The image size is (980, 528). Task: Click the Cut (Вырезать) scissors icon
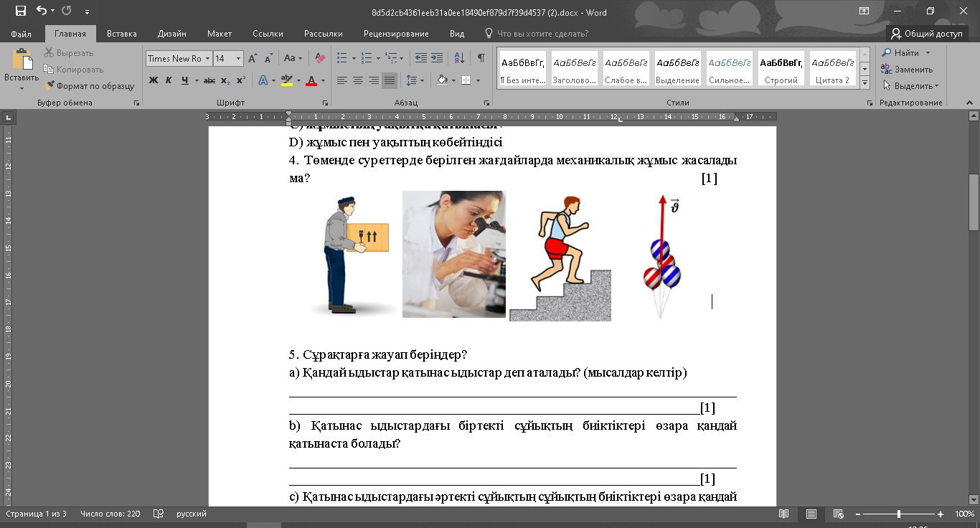tap(49, 53)
